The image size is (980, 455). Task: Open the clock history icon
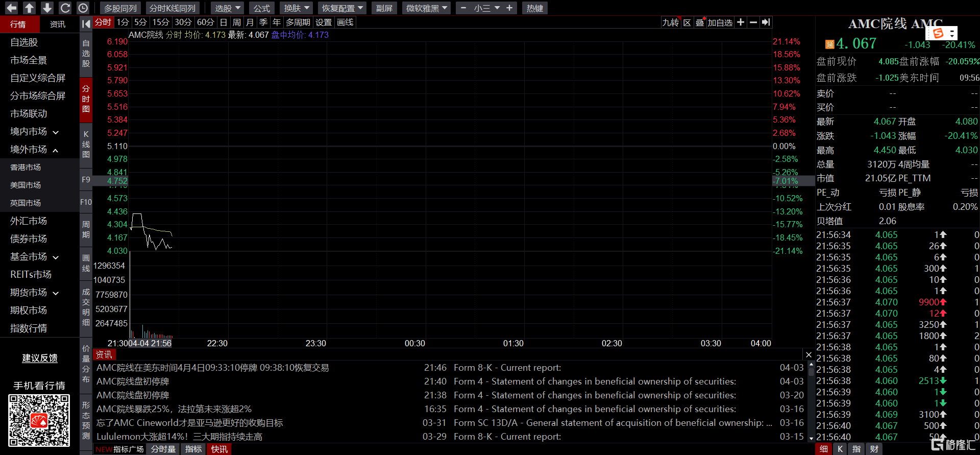tap(83, 8)
